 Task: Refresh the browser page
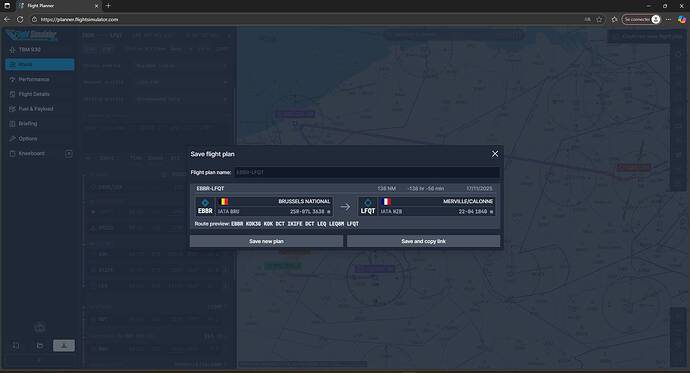[x=20, y=19]
